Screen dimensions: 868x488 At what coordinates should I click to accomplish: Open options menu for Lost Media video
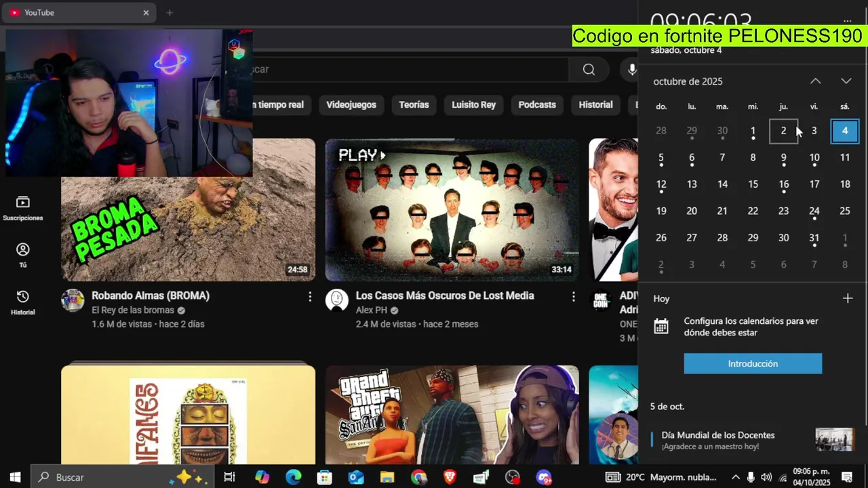point(574,297)
